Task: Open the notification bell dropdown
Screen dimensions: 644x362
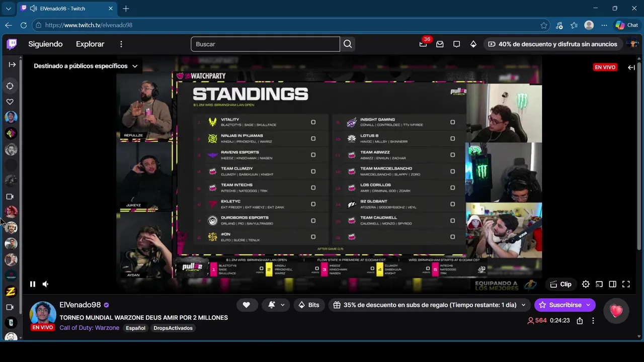Action: (276, 305)
